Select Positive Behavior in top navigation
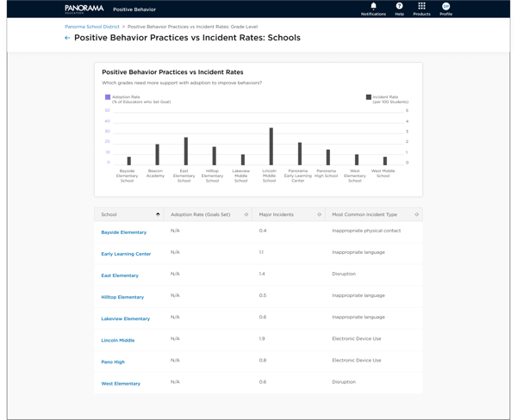 (134, 9)
